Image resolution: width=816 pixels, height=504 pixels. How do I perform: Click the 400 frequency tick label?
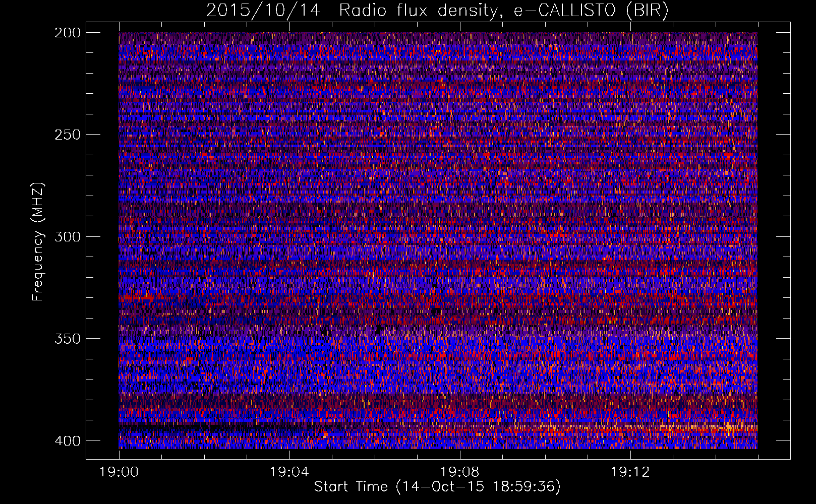[67, 441]
